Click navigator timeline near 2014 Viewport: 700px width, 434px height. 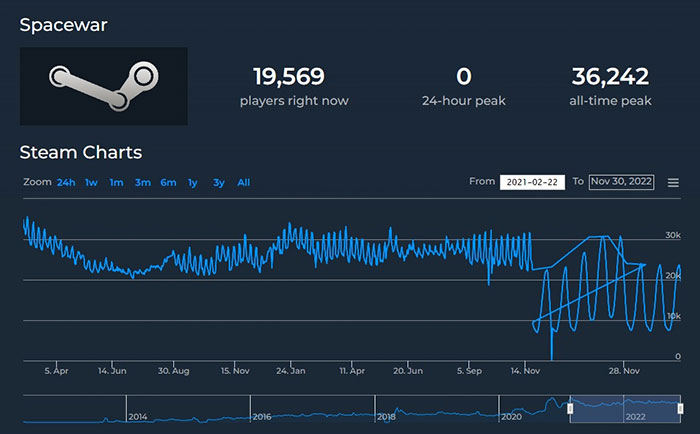click(138, 415)
